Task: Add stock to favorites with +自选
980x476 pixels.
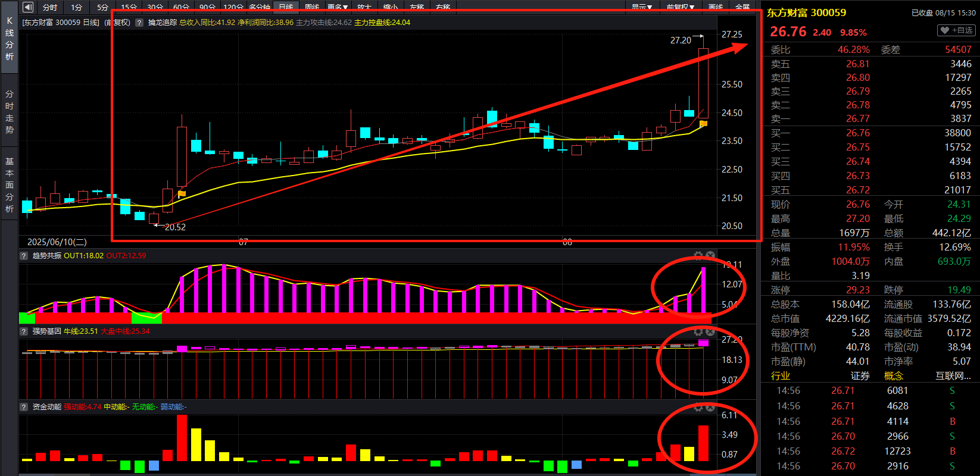Action: (x=956, y=30)
